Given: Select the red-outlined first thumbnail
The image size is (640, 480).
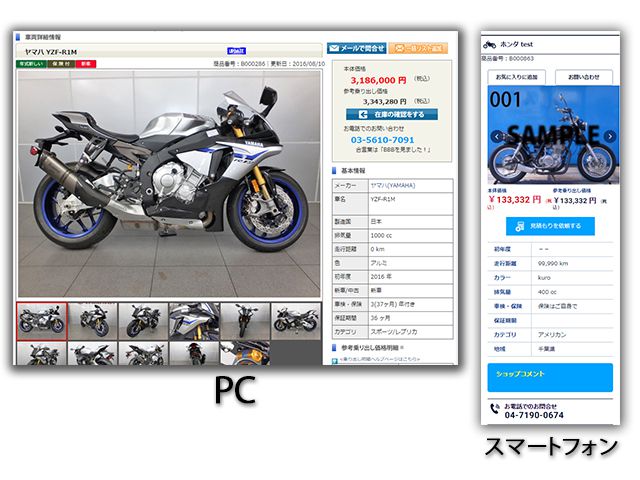Looking at the screenshot, I should click(42, 321).
